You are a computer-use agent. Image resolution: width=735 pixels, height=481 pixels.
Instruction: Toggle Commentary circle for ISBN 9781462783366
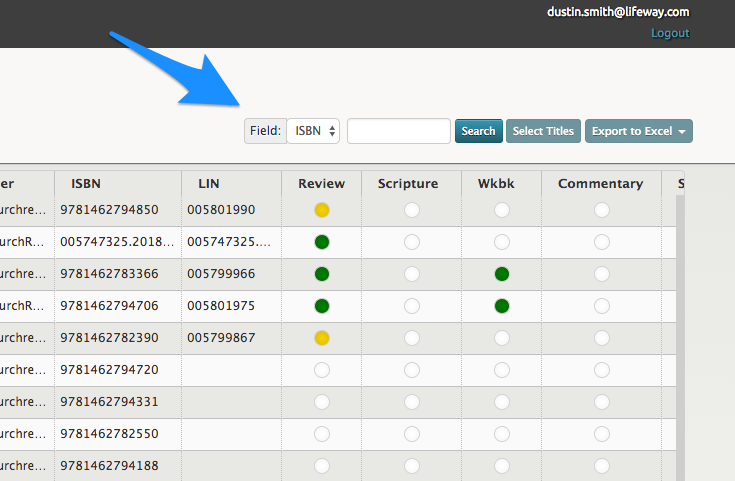click(601, 274)
